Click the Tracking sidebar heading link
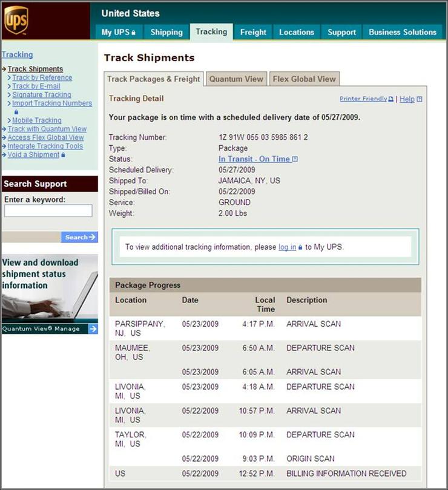 pyautogui.click(x=17, y=54)
